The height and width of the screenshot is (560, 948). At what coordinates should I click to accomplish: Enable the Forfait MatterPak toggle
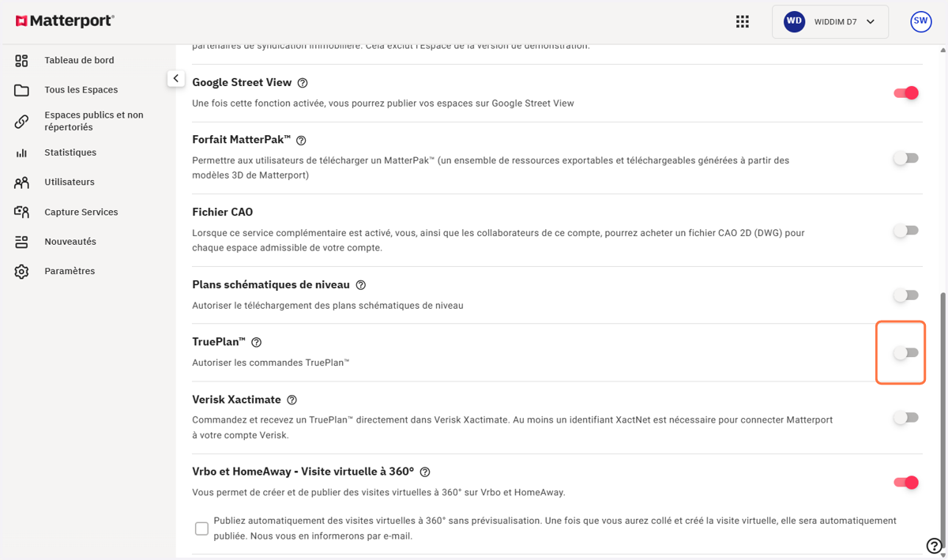906,159
